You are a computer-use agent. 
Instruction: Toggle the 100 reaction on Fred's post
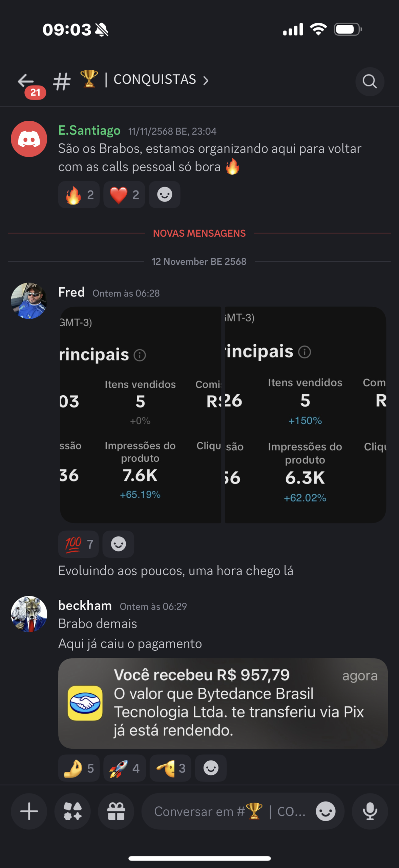(79, 544)
